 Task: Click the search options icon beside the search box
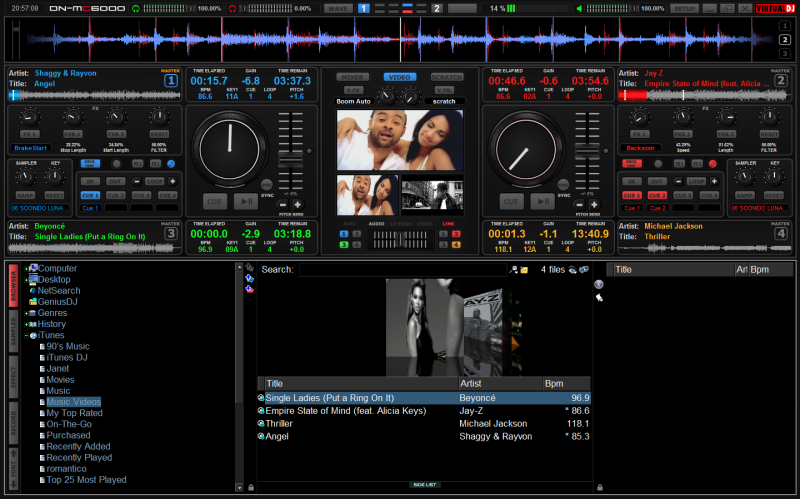click(x=514, y=270)
